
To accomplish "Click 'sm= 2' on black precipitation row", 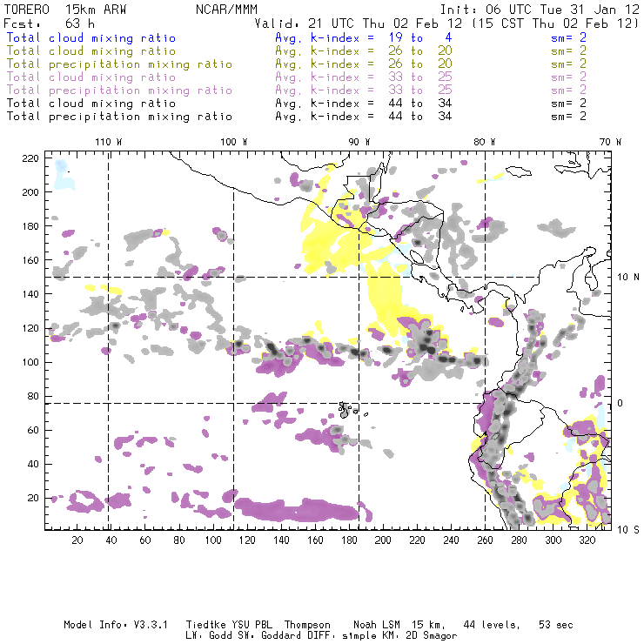I will click(568, 117).
